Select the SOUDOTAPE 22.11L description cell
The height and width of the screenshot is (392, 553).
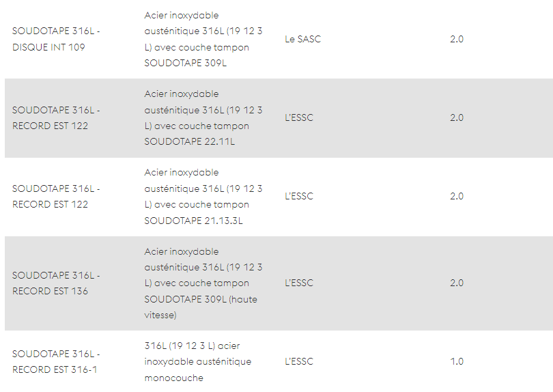point(203,118)
